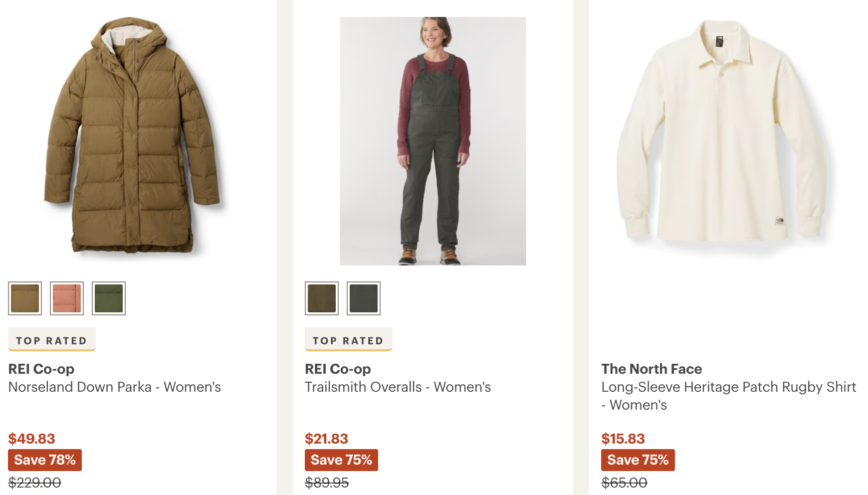Click the Top Rated badge on the parka

[x=51, y=340]
